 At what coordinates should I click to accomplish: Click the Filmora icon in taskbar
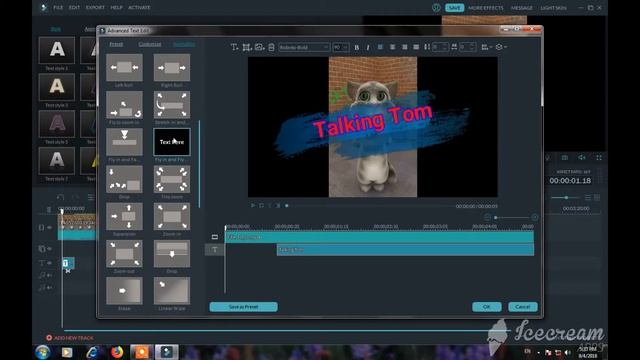(167, 352)
